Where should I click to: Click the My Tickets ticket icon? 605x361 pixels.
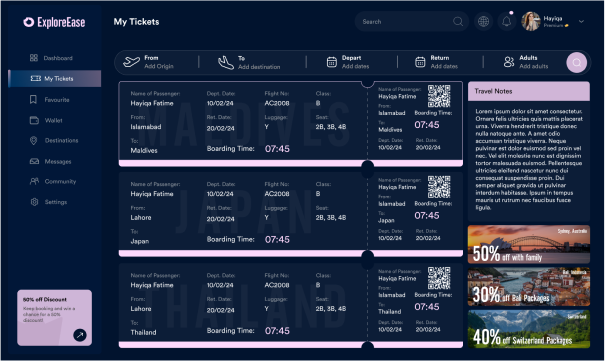[36, 78]
